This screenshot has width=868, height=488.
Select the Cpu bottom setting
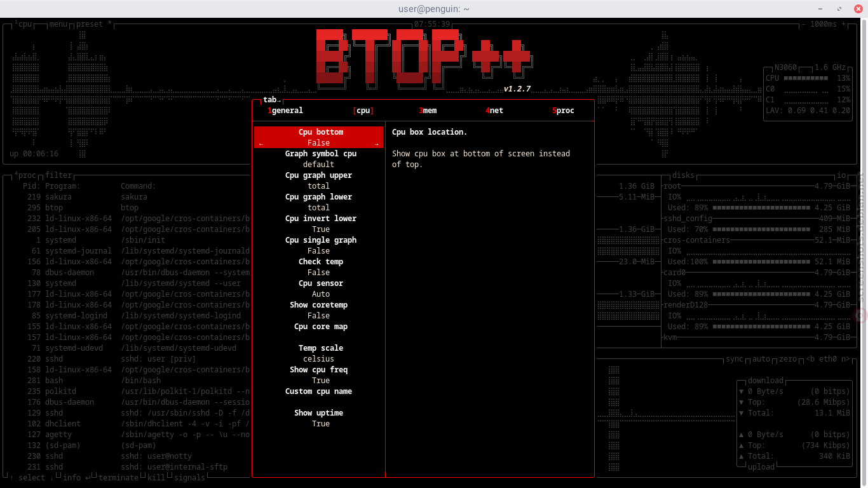tap(318, 137)
